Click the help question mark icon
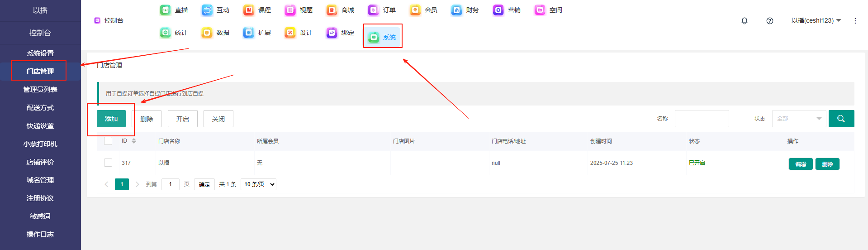The image size is (868, 250). click(770, 21)
